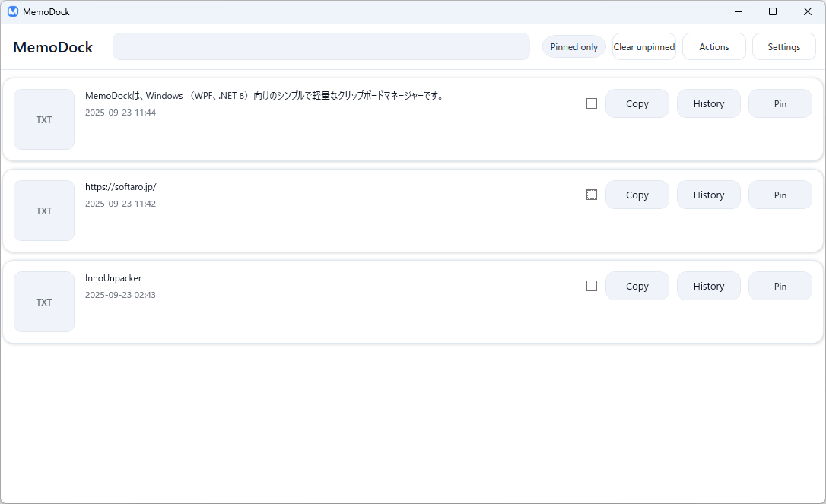The image size is (826, 504).
Task: Show History for the InnoUnpacker entry
Action: 709,286
